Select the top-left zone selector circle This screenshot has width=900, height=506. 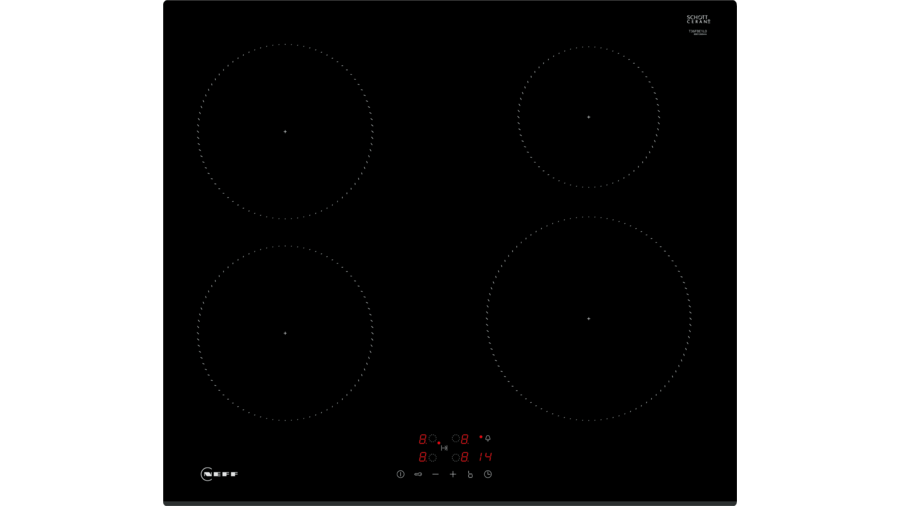(432, 439)
